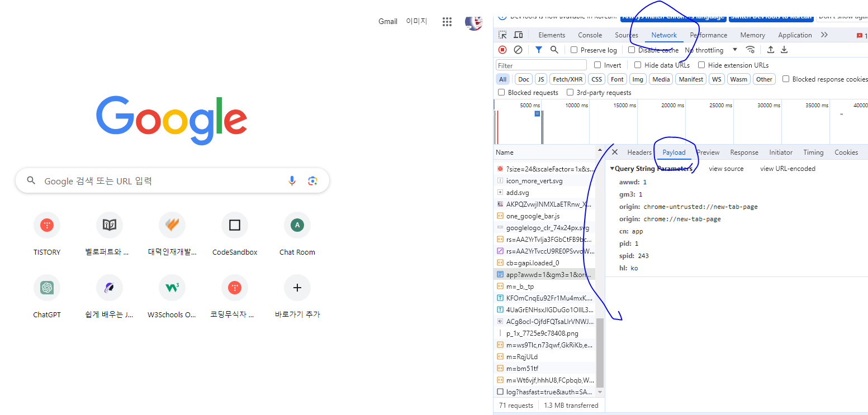Start voice search with microphone icon
Image resolution: width=868 pixels, height=415 pixels.
(x=292, y=180)
